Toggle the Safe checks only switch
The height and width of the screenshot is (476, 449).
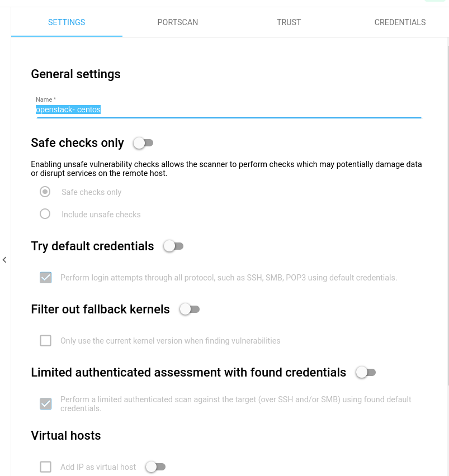click(143, 143)
